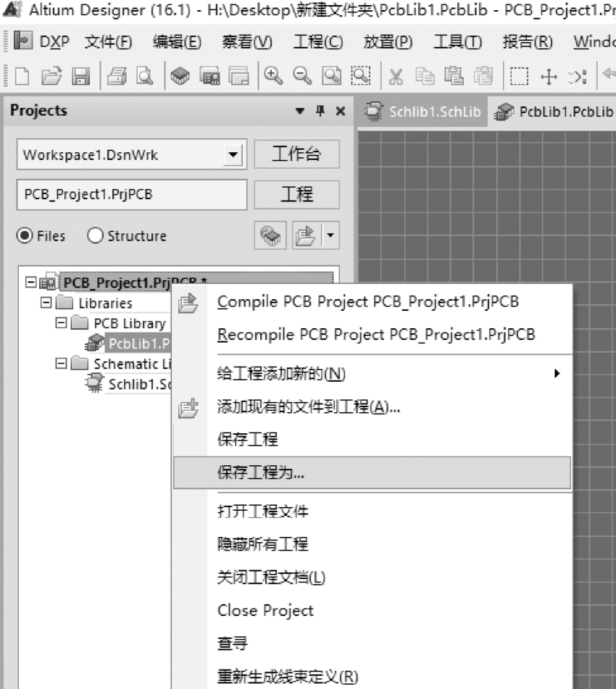Open dropdown arrow beside project options button
The height and width of the screenshot is (689, 616).
pyautogui.click(x=330, y=235)
